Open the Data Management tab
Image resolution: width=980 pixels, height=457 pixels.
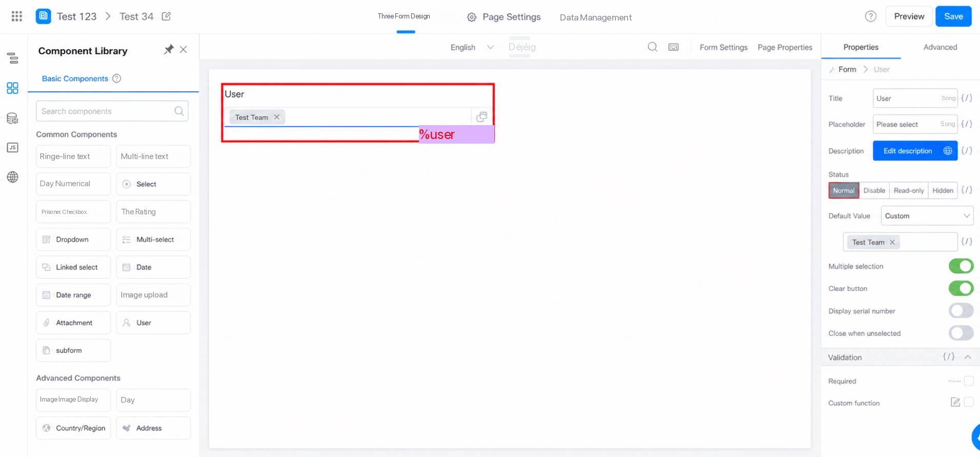[x=595, y=17]
